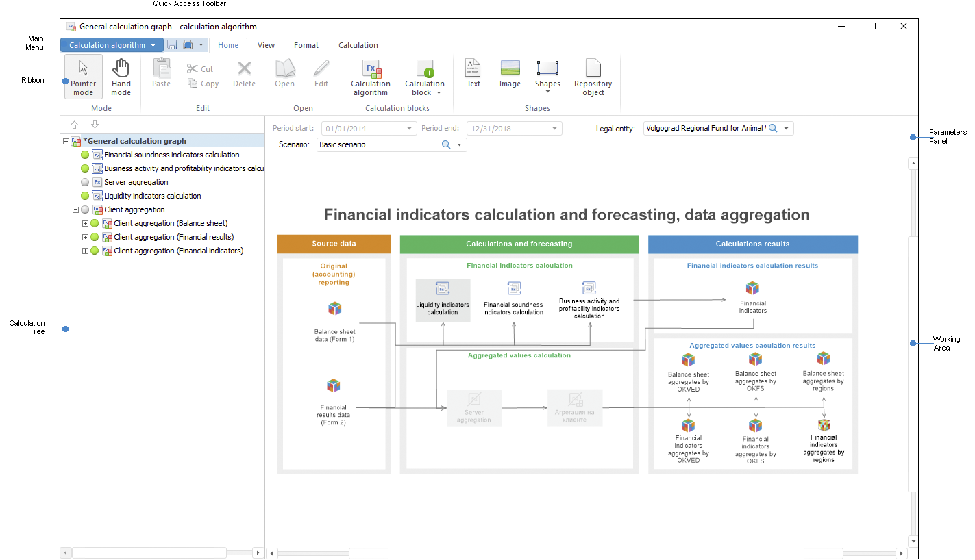Switch to the Format ribbon tab
Image resolution: width=975 pixels, height=560 pixels.
(x=306, y=45)
